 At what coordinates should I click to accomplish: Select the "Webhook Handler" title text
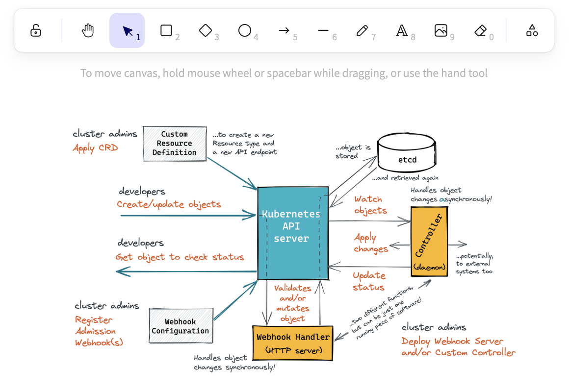pyautogui.click(x=293, y=337)
